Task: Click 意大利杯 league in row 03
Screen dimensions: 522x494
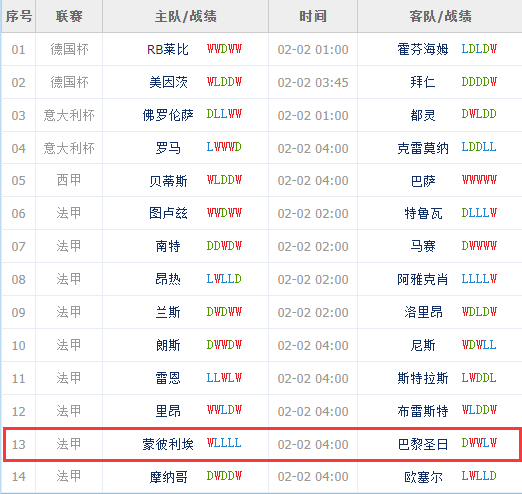Action: pyautogui.click(x=69, y=115)
